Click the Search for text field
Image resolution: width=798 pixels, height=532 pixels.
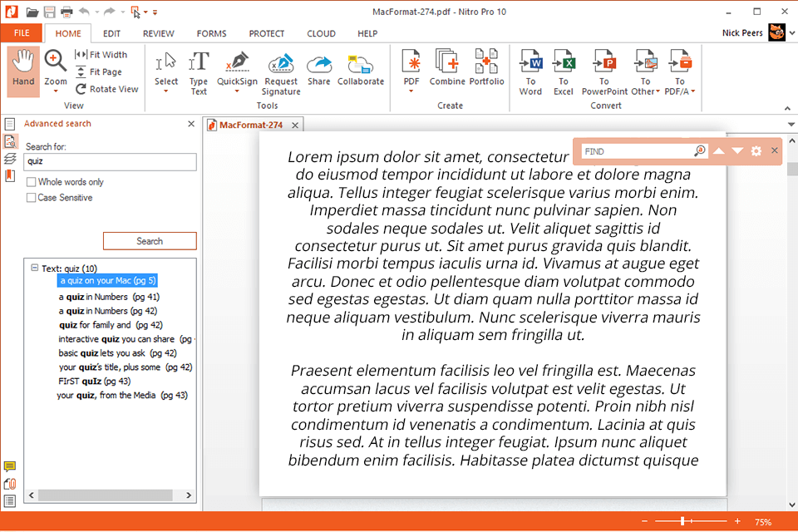coord(111,162)
